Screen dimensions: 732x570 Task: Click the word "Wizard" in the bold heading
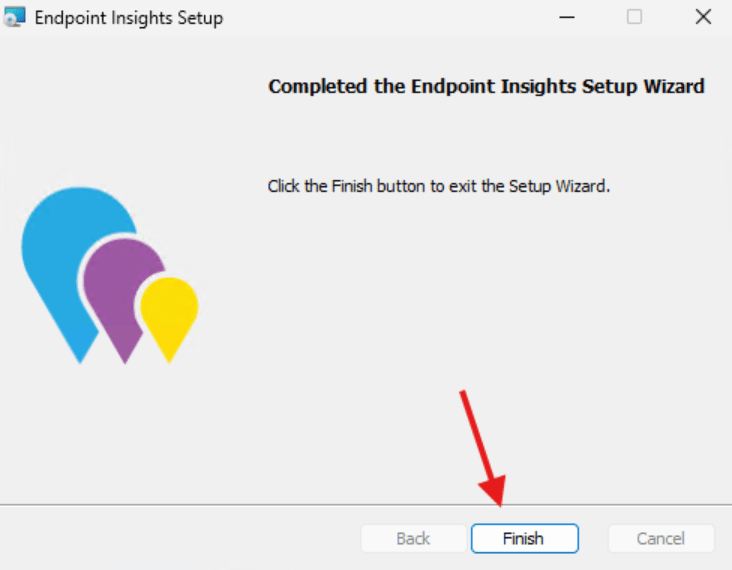point(674,87)
